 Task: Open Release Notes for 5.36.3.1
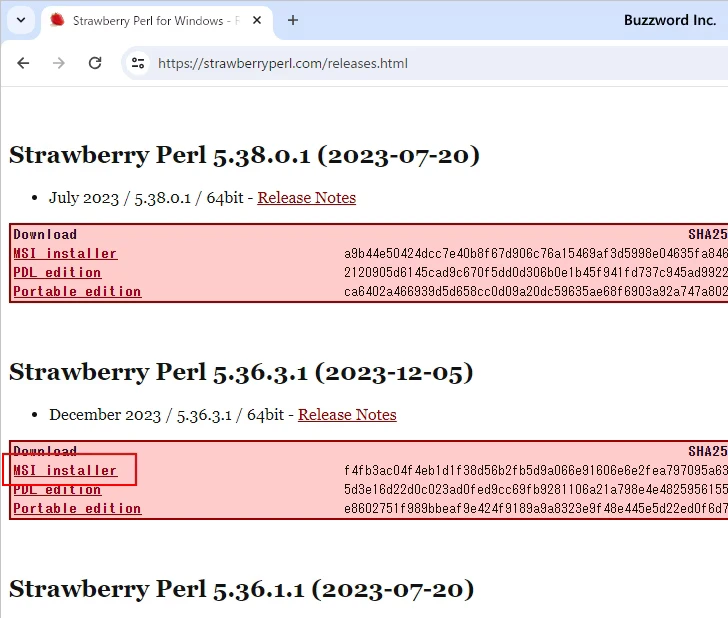click(x=347, y=415)
